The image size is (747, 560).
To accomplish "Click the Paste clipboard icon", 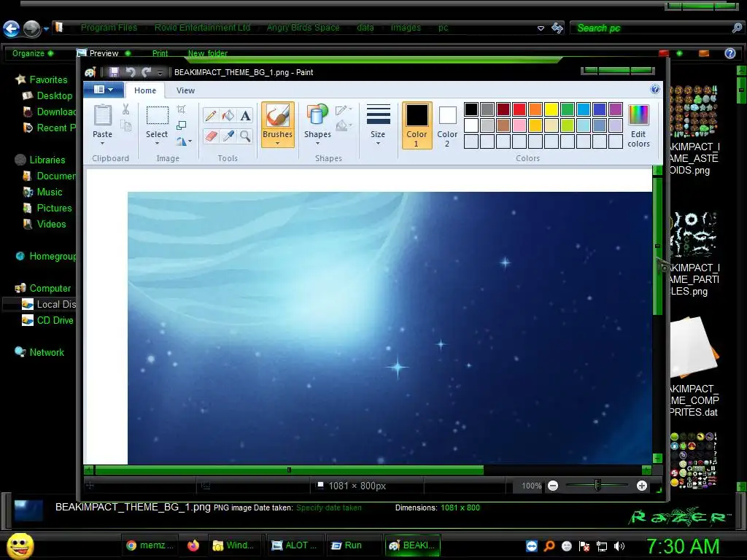I will pos(102,115).
